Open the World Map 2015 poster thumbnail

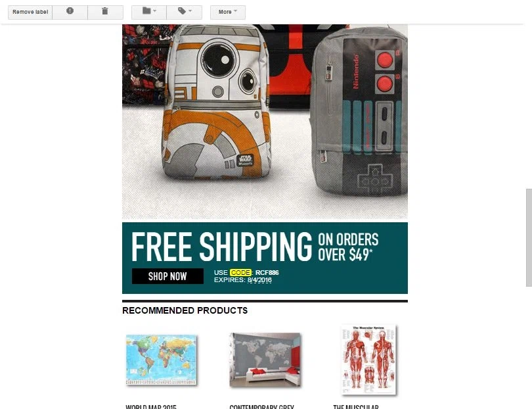161,360
